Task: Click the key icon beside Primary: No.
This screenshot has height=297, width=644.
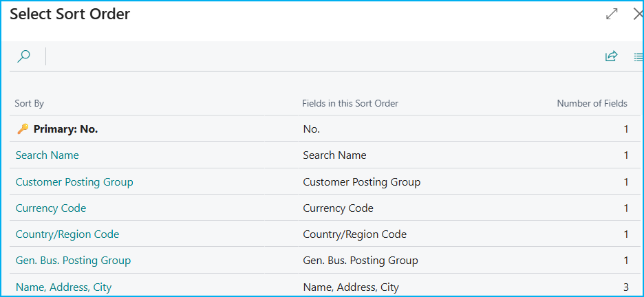Action: click(x=23, y=129)
